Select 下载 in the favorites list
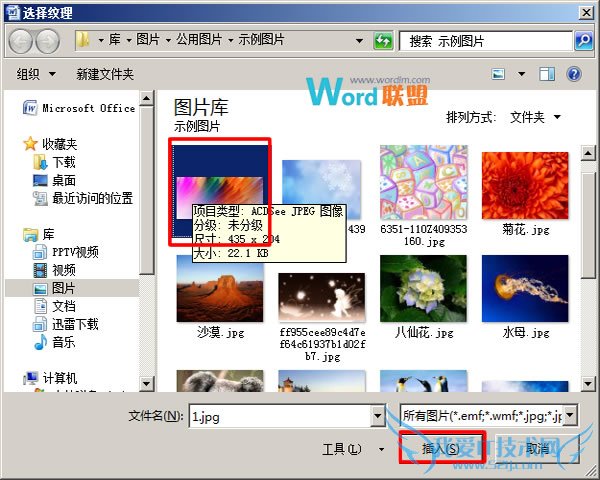 64,162
